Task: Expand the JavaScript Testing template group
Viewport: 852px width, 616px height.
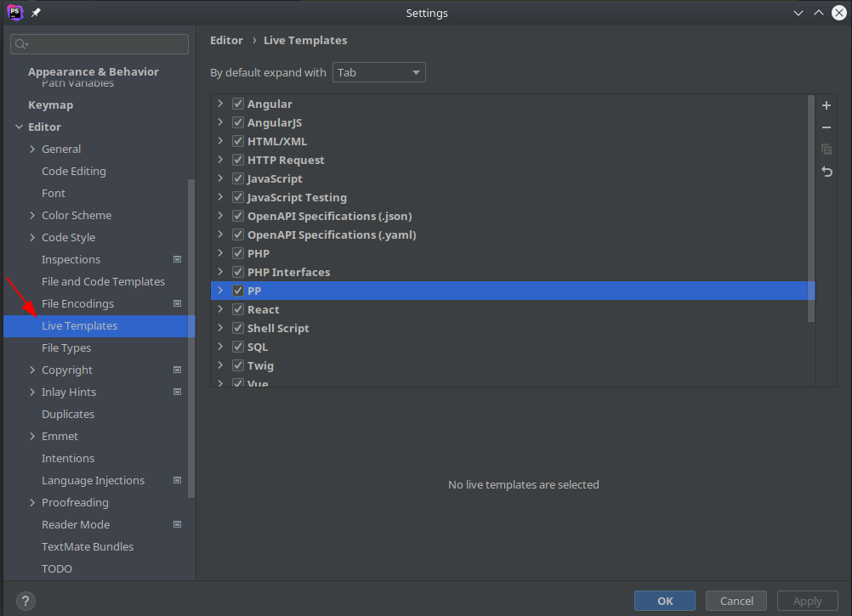Action: click(220, 197)
